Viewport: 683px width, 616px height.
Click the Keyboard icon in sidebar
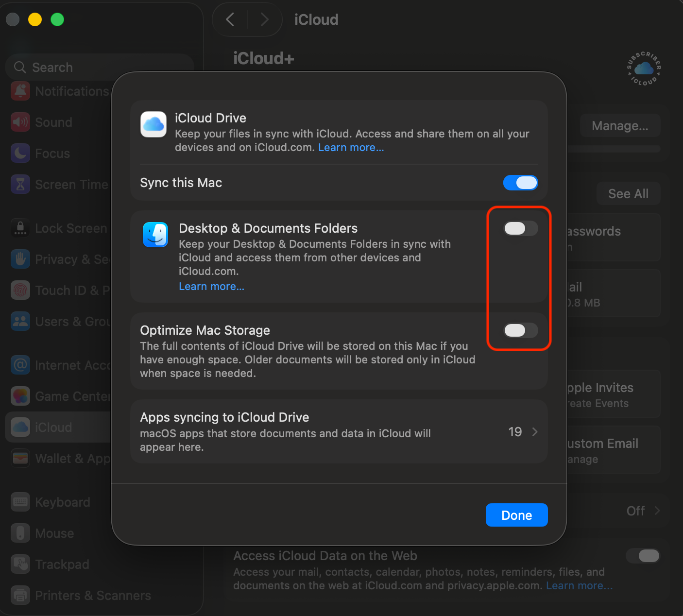point(20,502)
